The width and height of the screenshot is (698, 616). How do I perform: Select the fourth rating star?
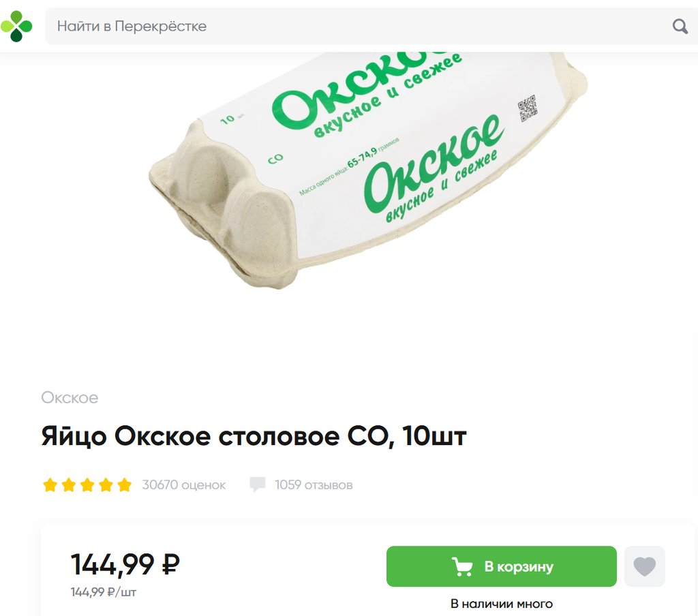point(106,484)
